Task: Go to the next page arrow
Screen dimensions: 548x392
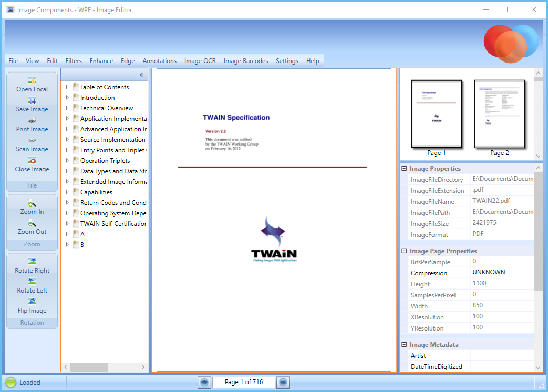Action: 283,382
